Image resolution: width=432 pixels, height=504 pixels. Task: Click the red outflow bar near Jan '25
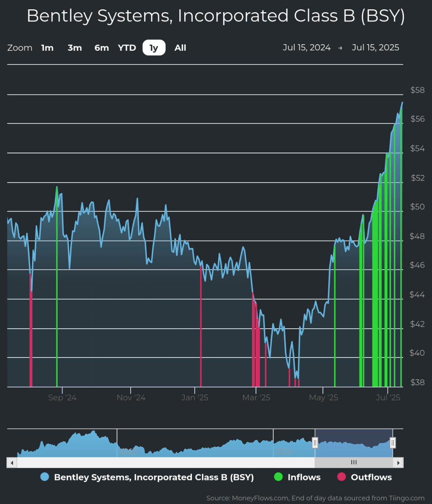[x=201, y=326]
